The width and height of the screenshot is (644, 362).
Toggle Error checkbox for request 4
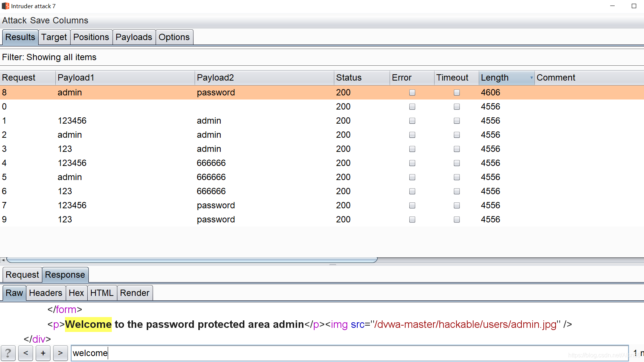412,163
